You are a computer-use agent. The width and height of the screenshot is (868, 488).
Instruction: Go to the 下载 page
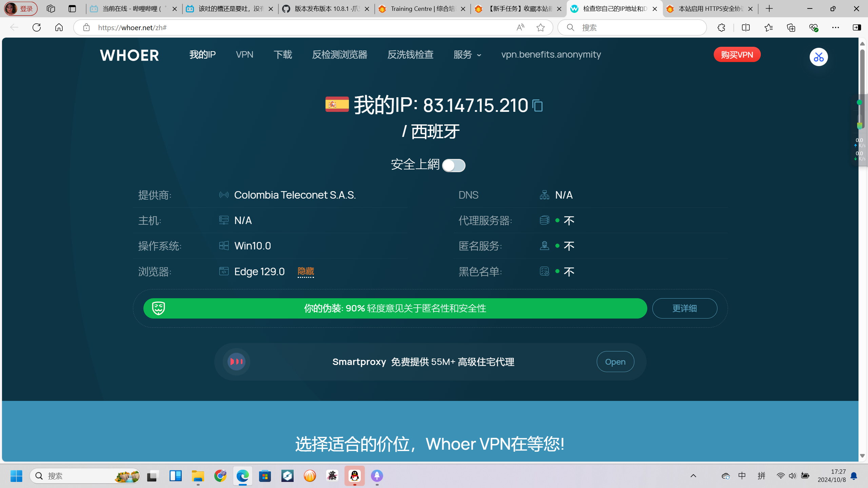283,55
